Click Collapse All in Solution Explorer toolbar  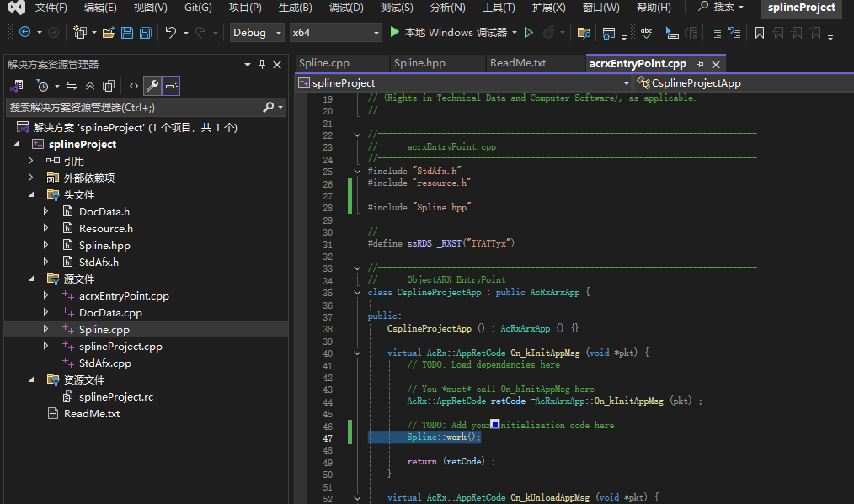[x=90, y=86]
